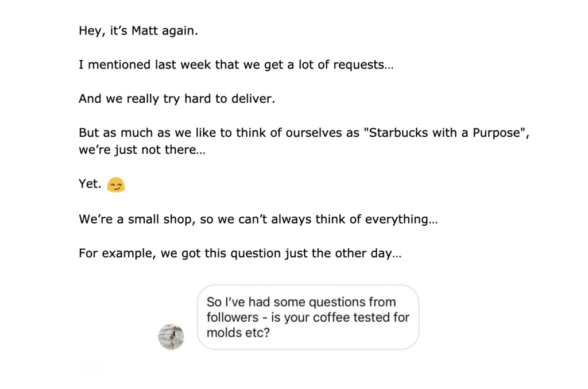Click 'coffee tested for' text in bubble
The height and width of the screenshot is (389, 588).
(x=361, y=317)
